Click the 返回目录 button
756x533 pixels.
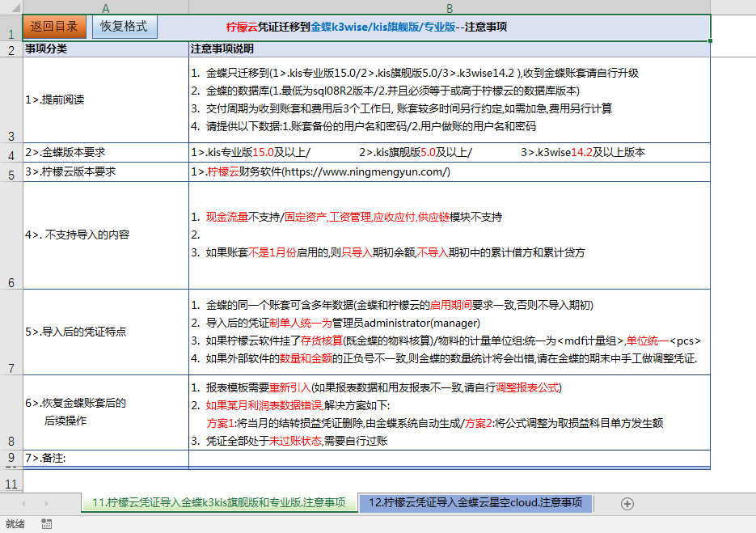point(54,27)
